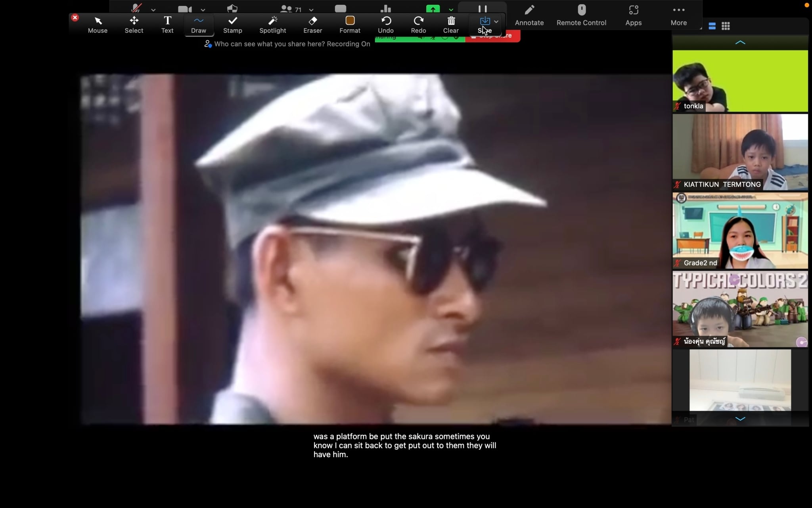Open the More options menu
The width and height of the screenshot is (812, 508).
tap(678, 15)
